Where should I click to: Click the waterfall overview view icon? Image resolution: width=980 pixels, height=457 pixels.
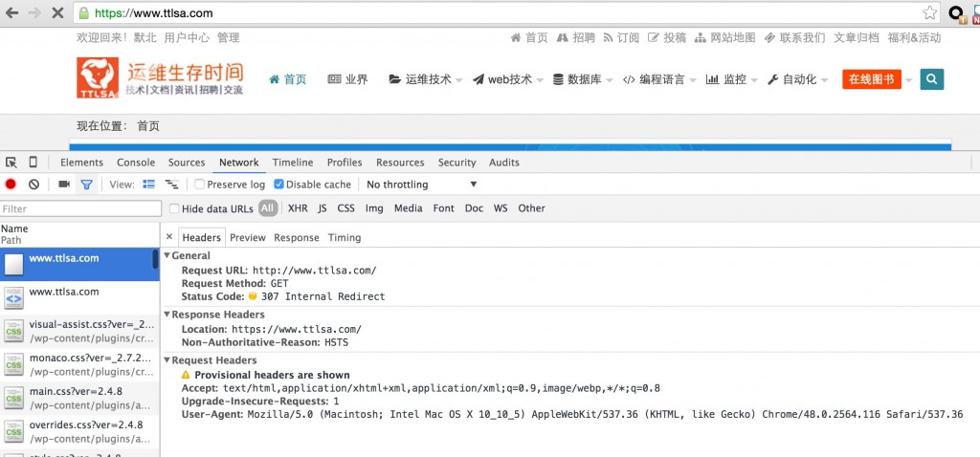pos(172,185)
